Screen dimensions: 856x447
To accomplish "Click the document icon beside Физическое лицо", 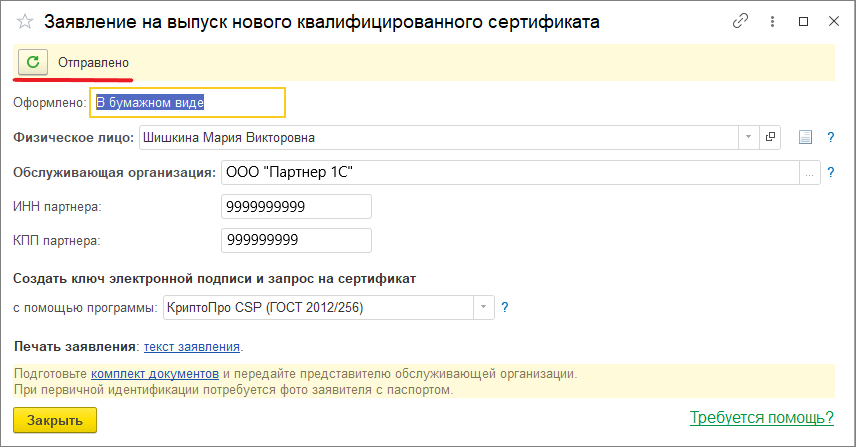I will (806, 137).
